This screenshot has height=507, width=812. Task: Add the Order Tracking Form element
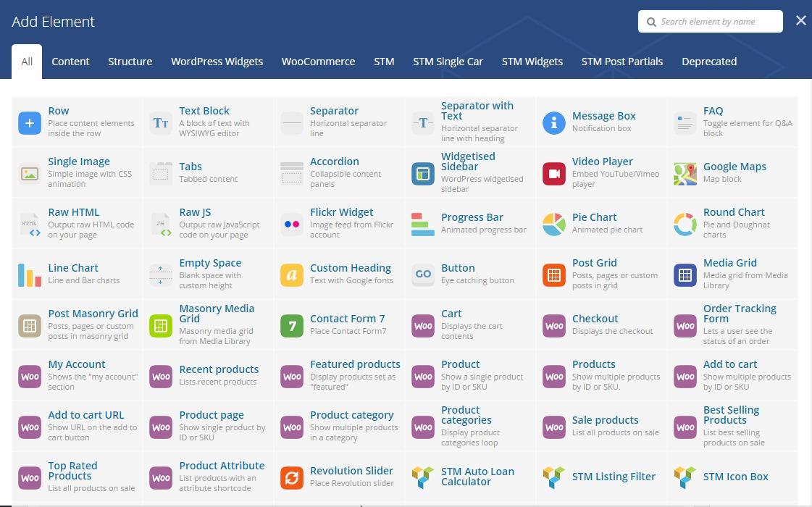[x=732, y=324]
